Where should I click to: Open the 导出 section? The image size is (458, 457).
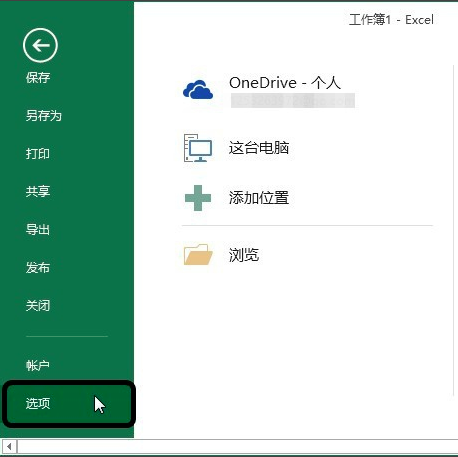click(x=38, y=230)
